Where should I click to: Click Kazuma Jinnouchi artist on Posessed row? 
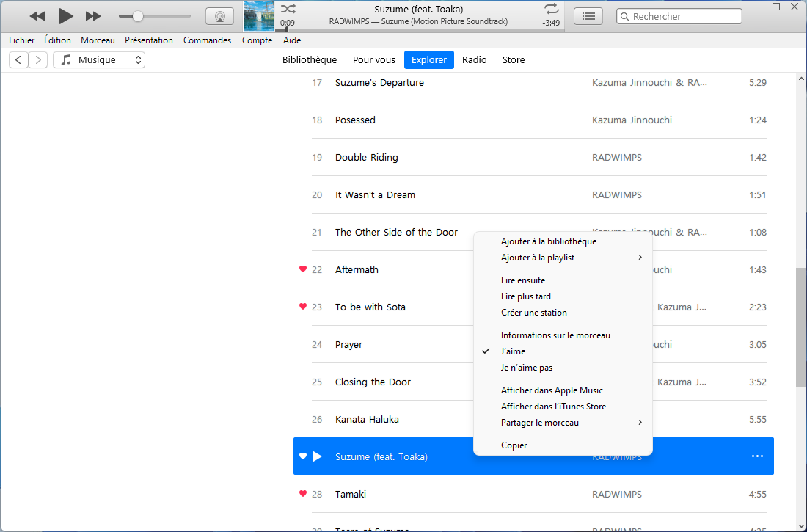(x=632, y=120)
